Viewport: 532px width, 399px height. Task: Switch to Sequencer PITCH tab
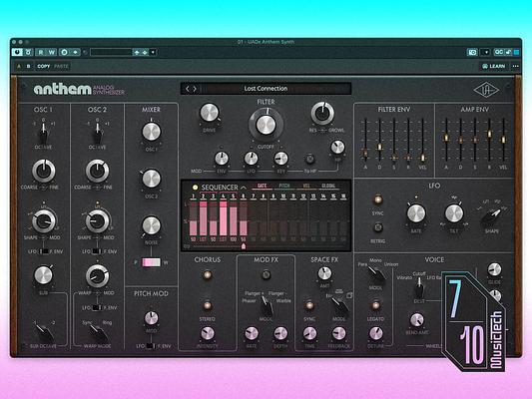click(x=284, y=186)
